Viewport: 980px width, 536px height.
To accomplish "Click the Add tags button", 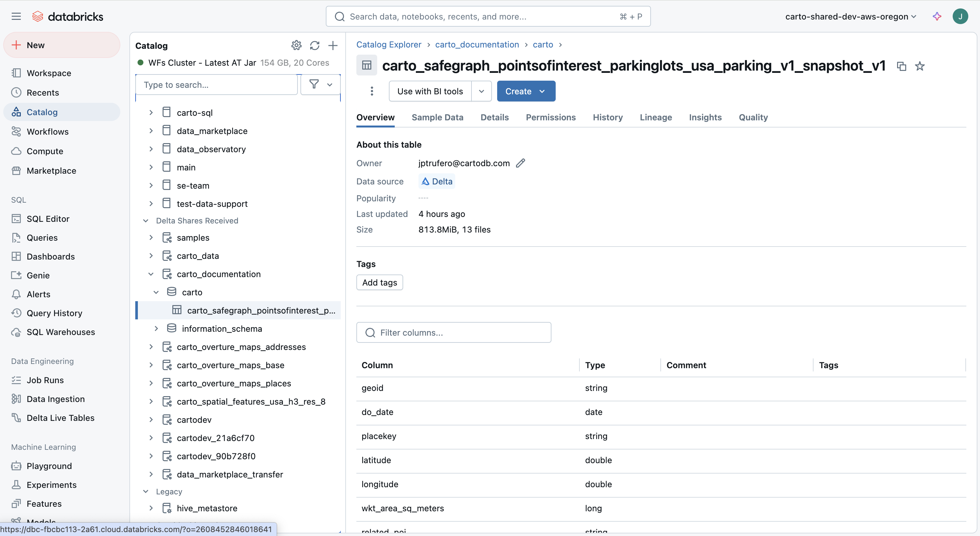I will (x=379, y=282).
